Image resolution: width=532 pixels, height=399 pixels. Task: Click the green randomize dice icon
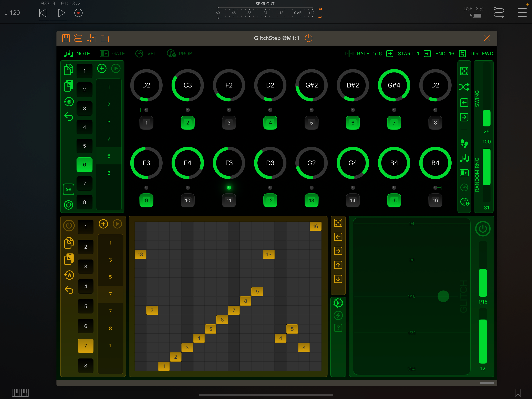point(464,71)
